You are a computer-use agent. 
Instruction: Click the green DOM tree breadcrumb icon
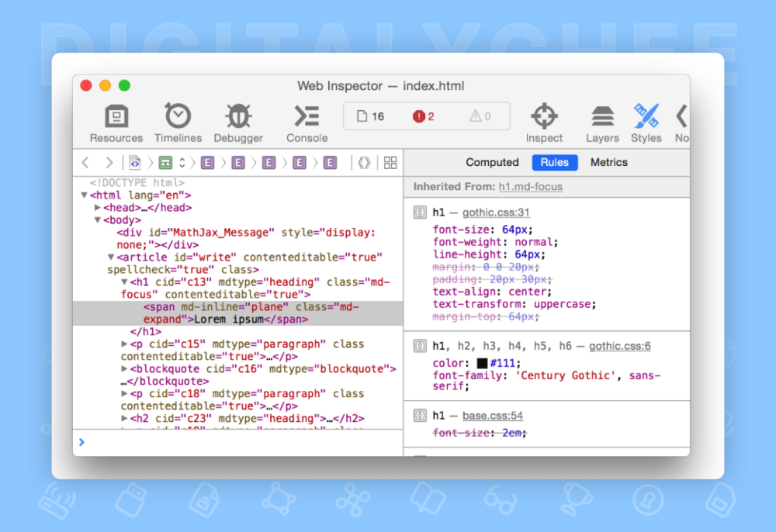click(x=165, y=162)
